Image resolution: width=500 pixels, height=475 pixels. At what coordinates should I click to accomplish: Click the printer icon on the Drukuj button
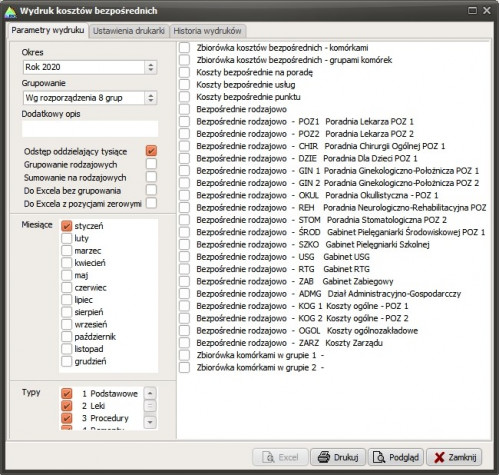323,457
